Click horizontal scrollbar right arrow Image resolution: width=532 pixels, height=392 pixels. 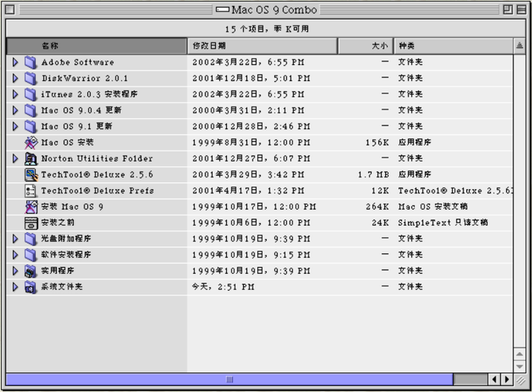click(507, 379)
